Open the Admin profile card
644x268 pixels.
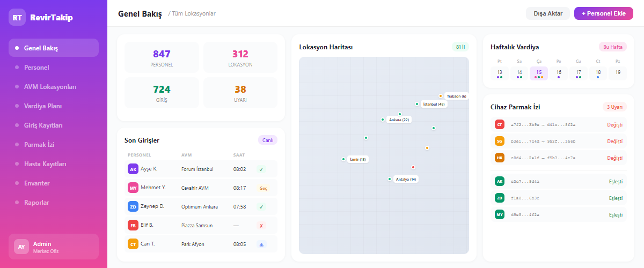(54, 247)
